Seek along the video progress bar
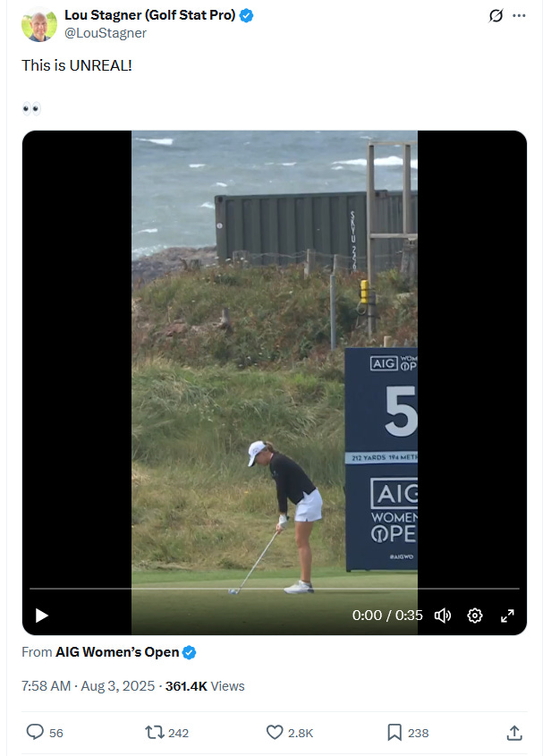The height and width of the screenshot is (756, 551). (x=275, y=589)
